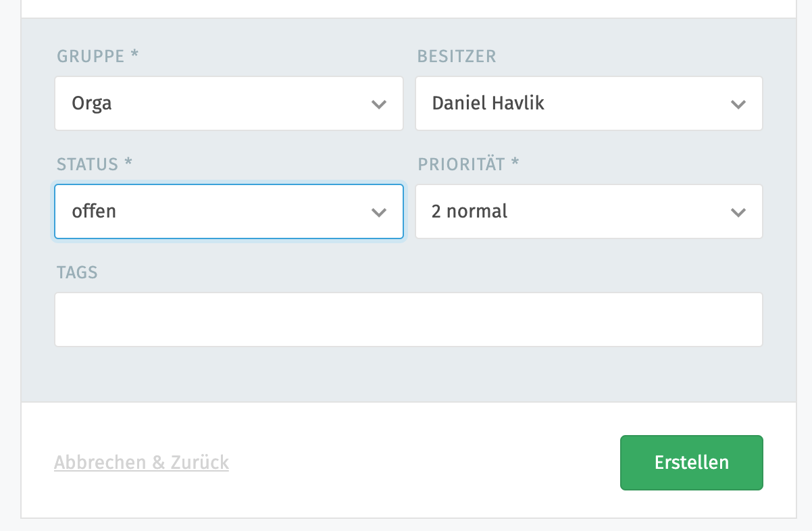Follow the Abbrechen & Zurück link
The image size is (812, 531).
point(141,463)
